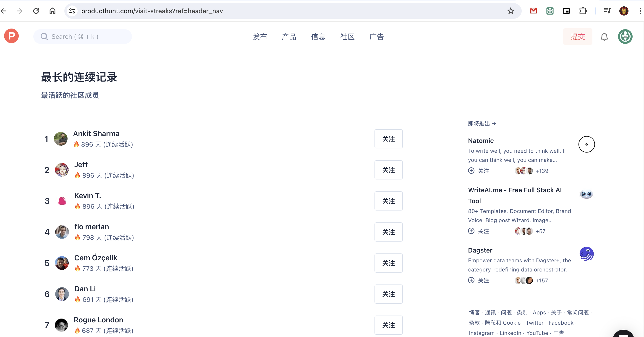Open WriteAI.me - Free Full Stack AI Tool title
Screen dimensions: 644x337
(515, 195)
